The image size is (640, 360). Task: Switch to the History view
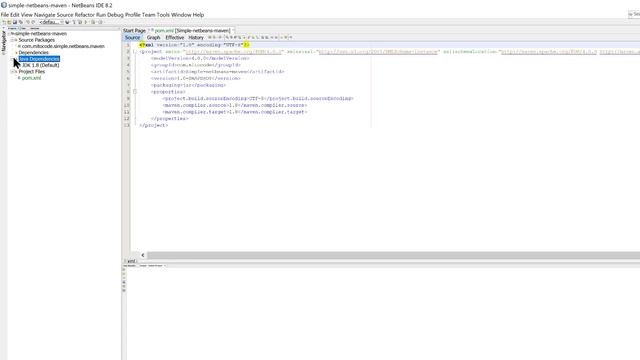pos(196,38)
